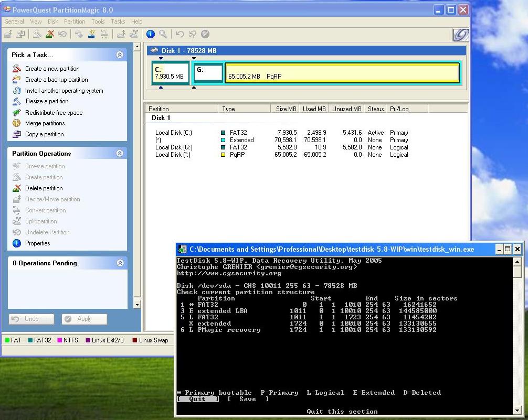This screenshot has width=528, height=420.
Task: Click the Merge partitions link
Action: (x=45, y=123)
